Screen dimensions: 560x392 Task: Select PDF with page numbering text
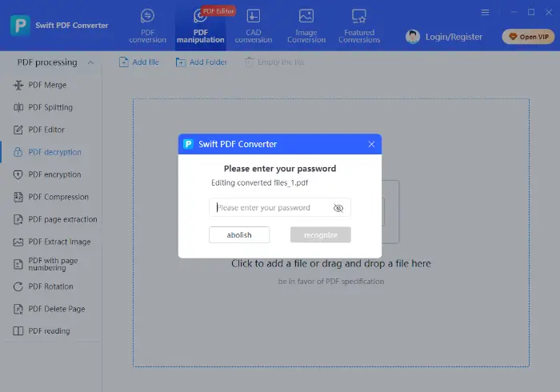tap(53, 264)
